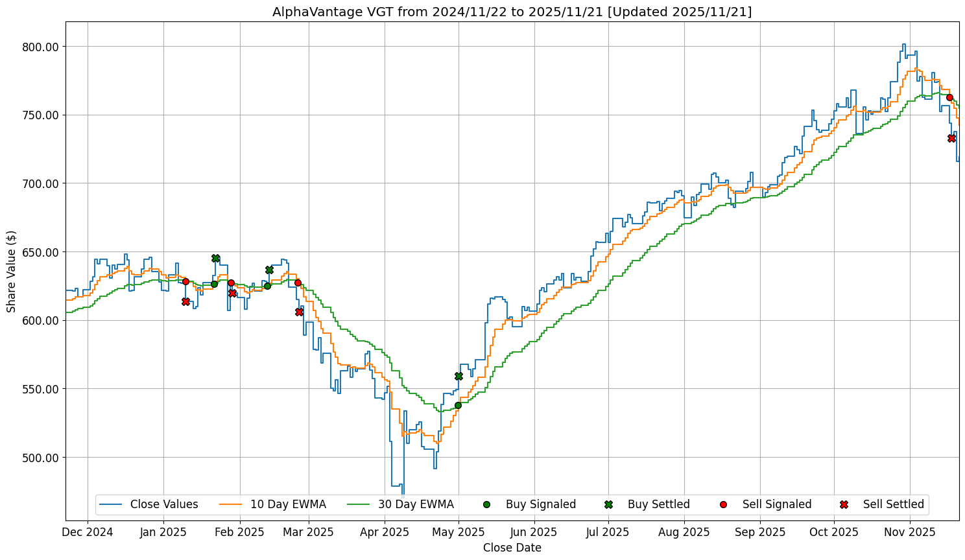Click the 'Dec 2024' x-axis tick label
Screen dimensions: 965x560
pyautogui.click(x=88, y=532)
